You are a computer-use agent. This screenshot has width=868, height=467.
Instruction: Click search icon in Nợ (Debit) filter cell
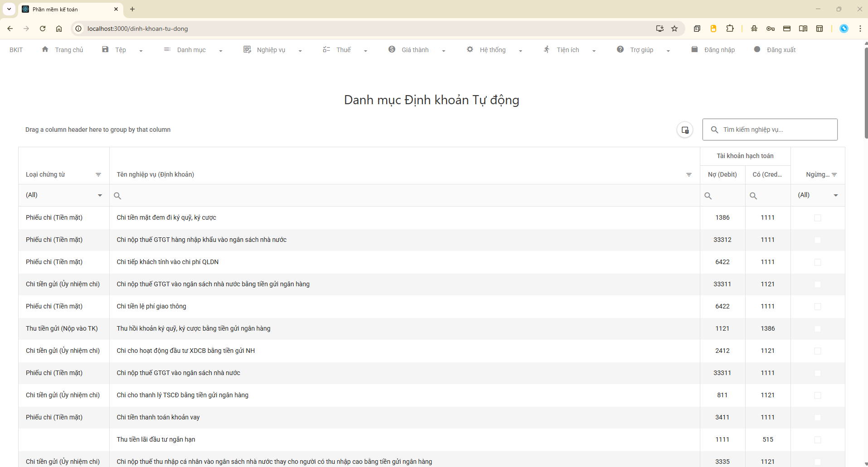pyautogui.click(x=708, y=196)
